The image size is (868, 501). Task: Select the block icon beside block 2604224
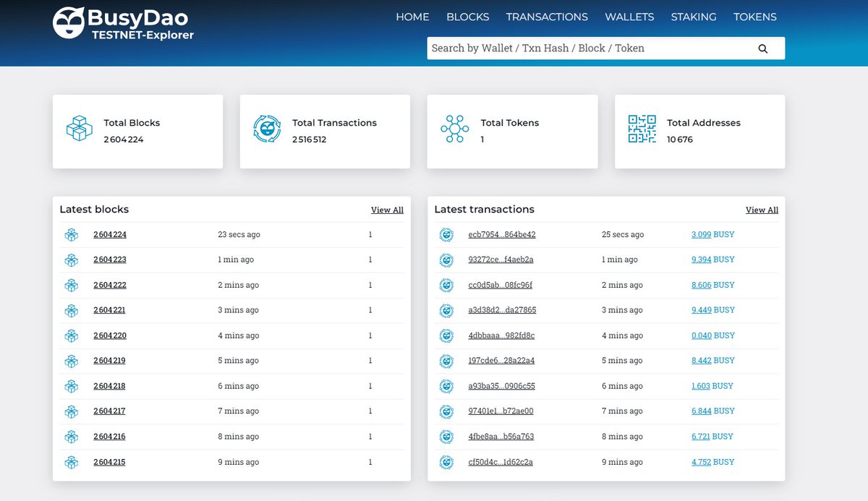tap(71, 234)
